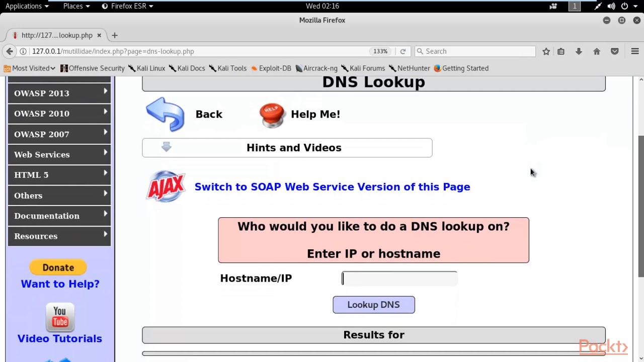Close the dns-lookup.php tab
Viewport: 644px width, 362px height.
99,35
